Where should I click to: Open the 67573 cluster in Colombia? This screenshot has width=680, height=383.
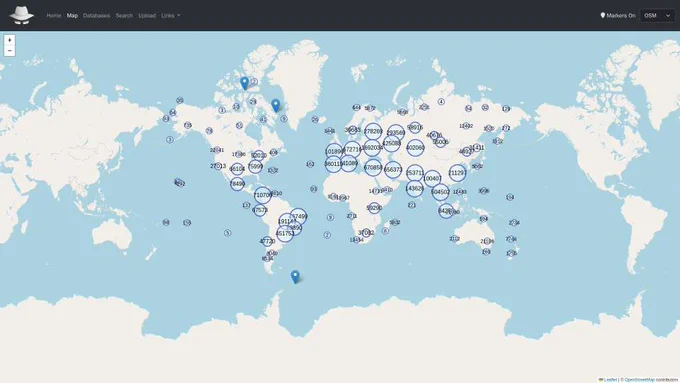click(260, 210)
